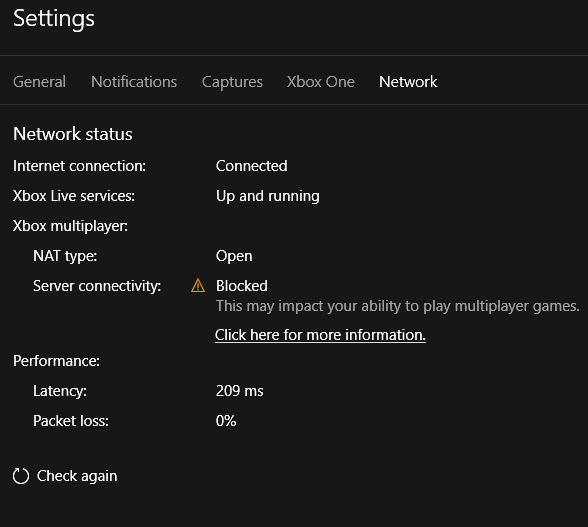Click the 'Xbox multiplayer:' label
The height and width of the screenshot is (527, 588).
[x=70, y=226]
